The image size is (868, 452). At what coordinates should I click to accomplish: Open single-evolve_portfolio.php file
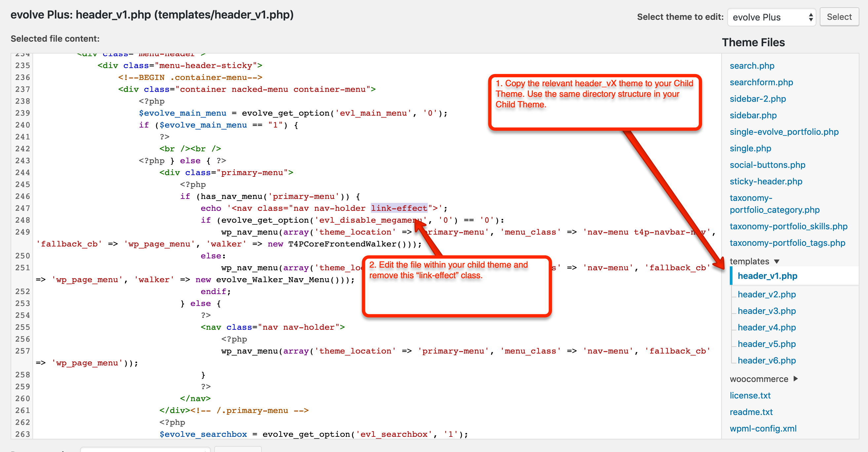tap(784, 132)
